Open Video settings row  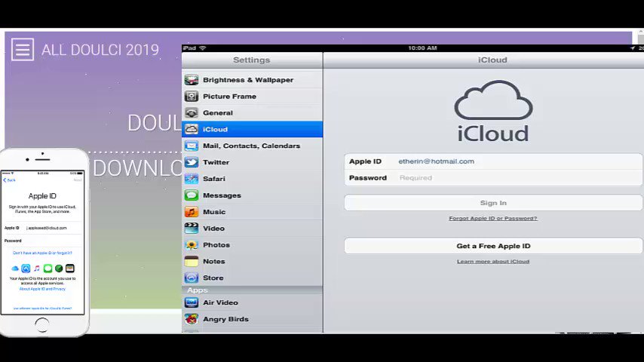[x=252, y=228]
